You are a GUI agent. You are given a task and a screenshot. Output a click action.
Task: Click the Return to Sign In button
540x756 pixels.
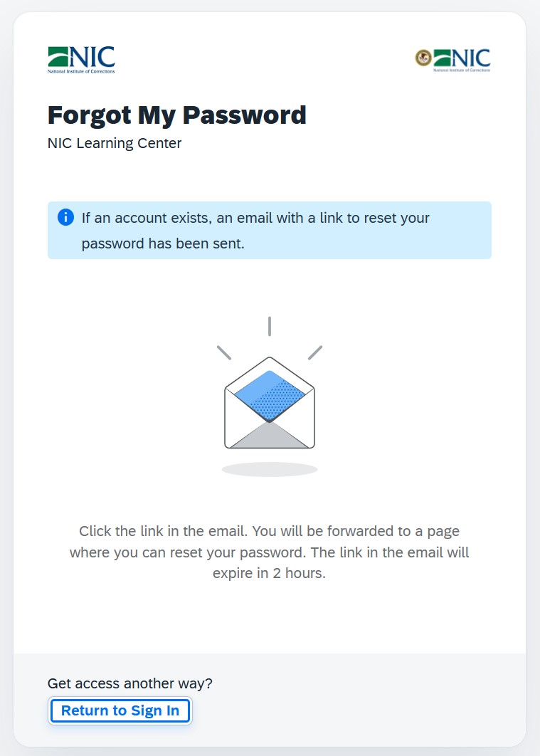(120, 710)
